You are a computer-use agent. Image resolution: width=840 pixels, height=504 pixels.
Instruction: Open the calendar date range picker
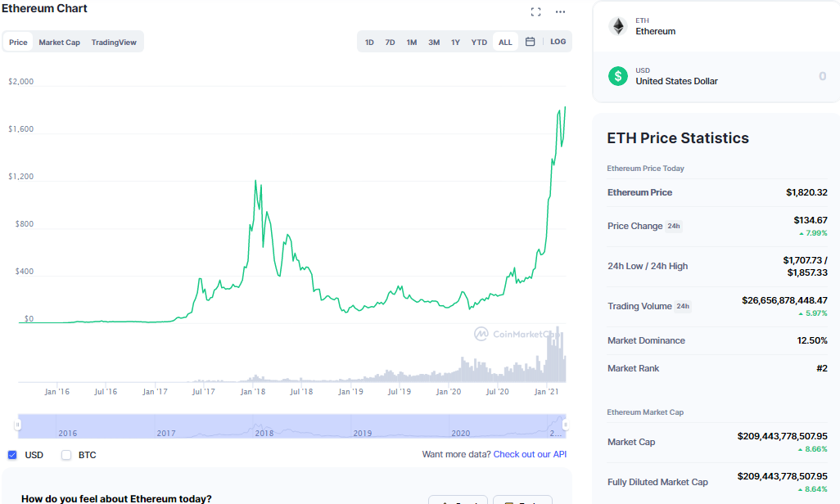click(x=530, y=42)
